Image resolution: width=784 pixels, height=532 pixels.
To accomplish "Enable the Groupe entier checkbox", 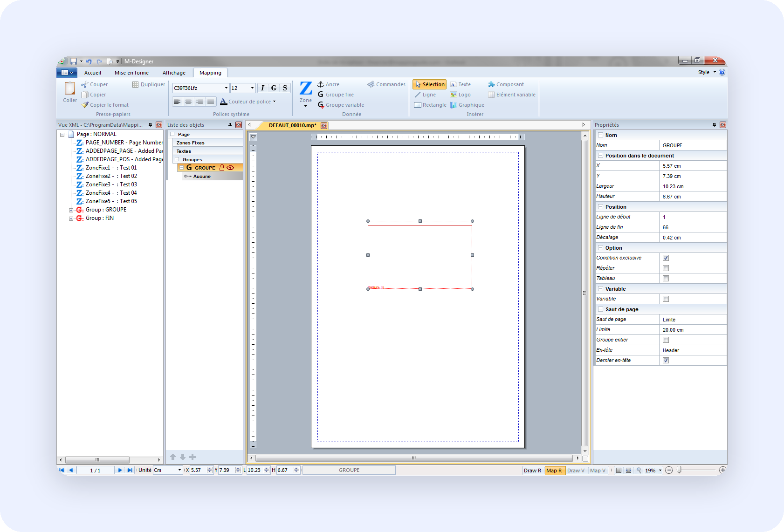I will click(666, 340).
